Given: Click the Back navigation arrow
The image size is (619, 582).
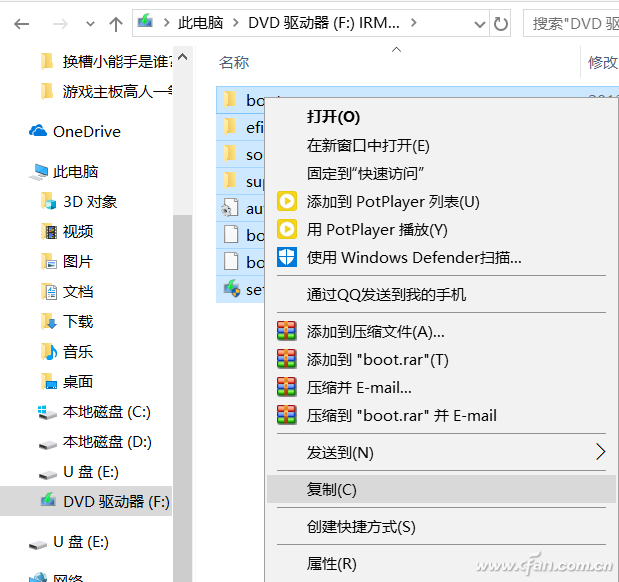Looking at the screenshot, I should (21, 24).
